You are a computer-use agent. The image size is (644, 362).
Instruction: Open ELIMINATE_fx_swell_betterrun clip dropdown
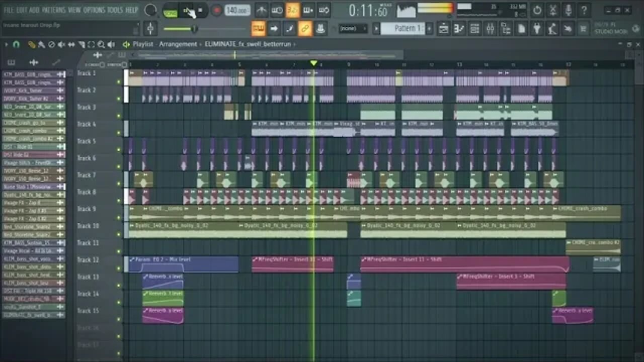pyautogui.click(x=249, y=44)
